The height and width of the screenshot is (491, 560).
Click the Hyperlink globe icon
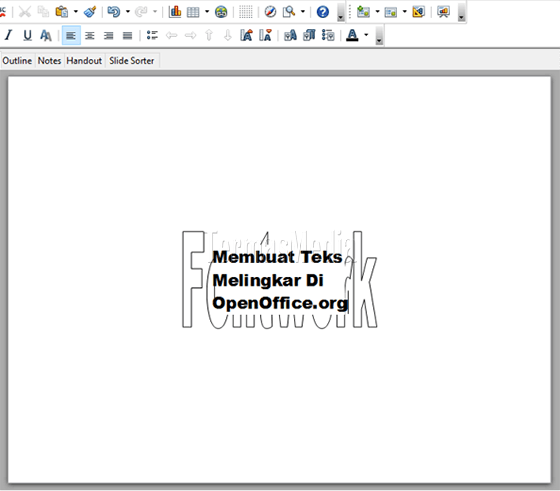click(221, 12)
